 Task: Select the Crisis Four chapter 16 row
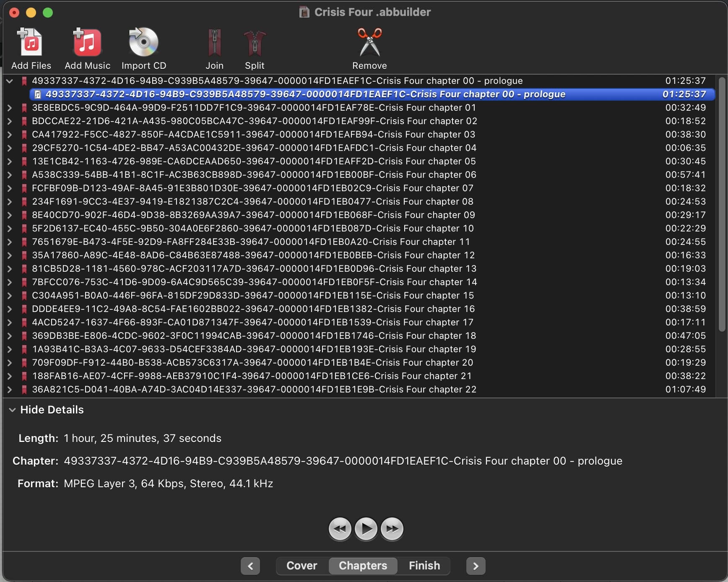[x=359, y=309]
